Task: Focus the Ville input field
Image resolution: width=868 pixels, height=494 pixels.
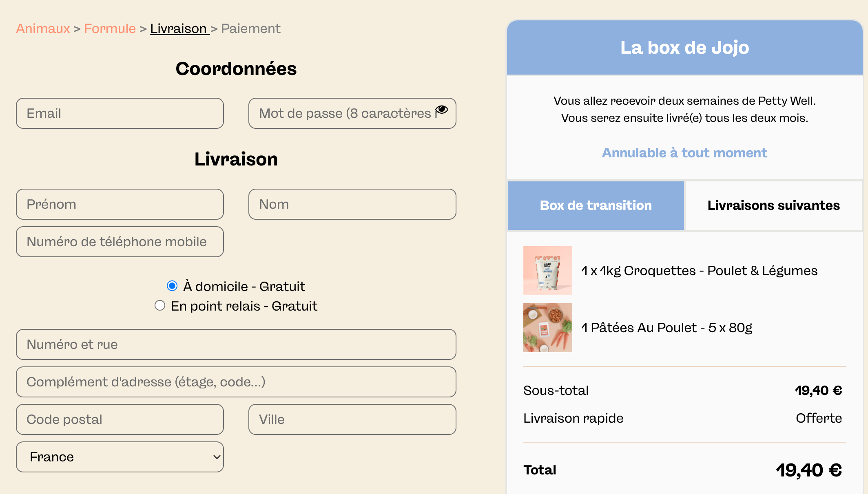Action: tap(352, 419)
